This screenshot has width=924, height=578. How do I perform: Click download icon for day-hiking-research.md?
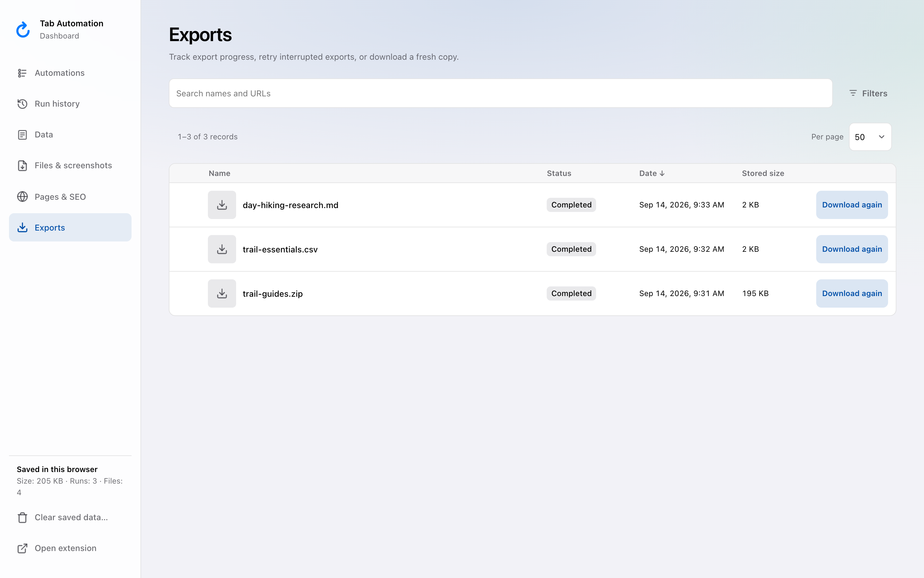[222, 205]
